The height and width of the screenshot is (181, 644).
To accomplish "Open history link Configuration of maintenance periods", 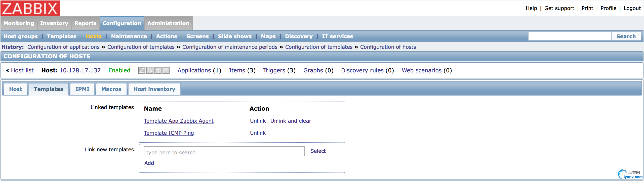I will [230, 47].
